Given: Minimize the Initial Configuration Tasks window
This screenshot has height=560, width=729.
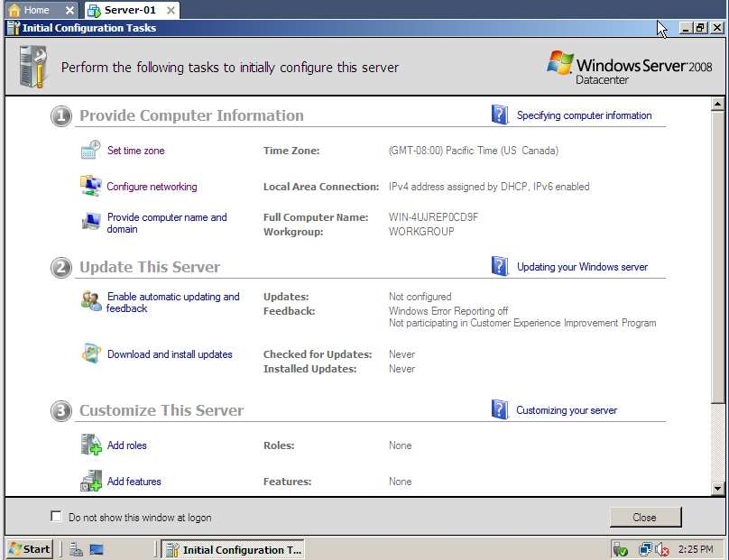Looking at the screenshot, I should point(686,28).
